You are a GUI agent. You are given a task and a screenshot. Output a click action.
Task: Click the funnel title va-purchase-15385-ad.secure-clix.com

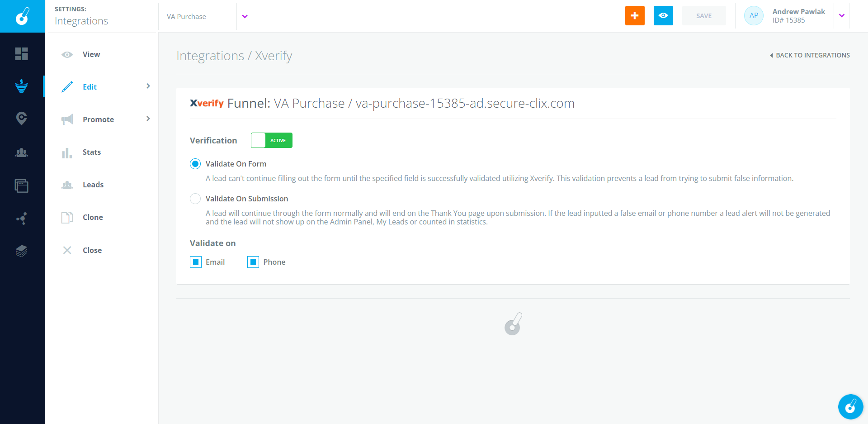click(x=465, y=103)
